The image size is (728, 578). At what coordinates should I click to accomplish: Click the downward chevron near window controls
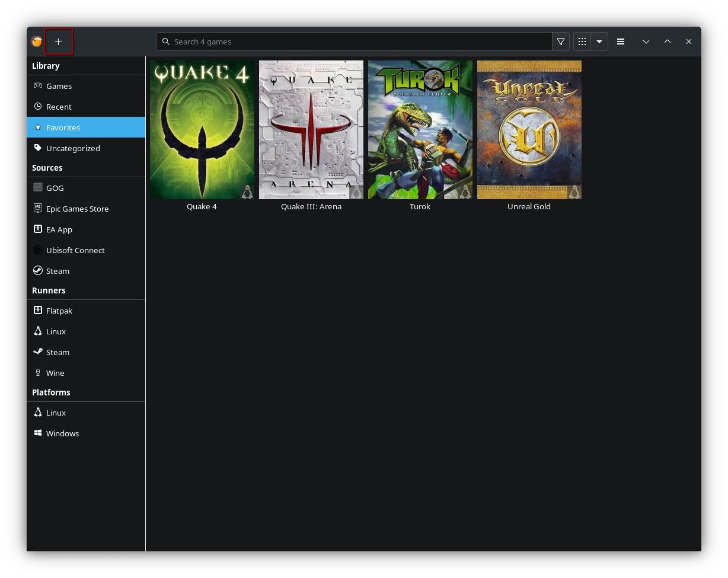[x=646, y=41]
